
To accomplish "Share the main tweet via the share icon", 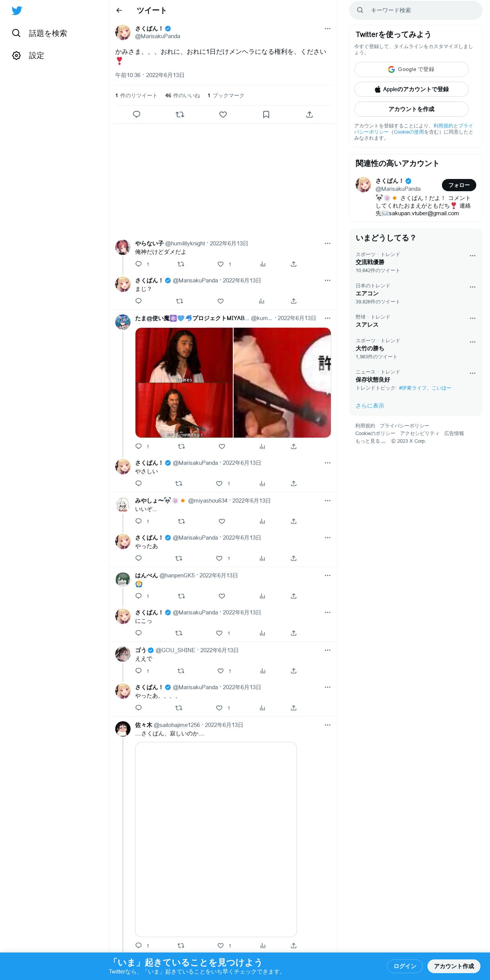I will coord(309,114).
